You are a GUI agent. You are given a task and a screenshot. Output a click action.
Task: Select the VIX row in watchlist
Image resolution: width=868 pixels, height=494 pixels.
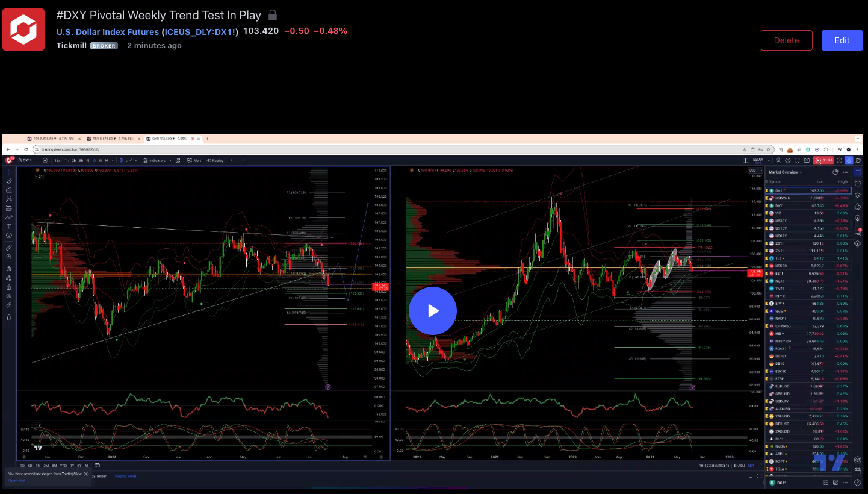click(x=808, y=213)
